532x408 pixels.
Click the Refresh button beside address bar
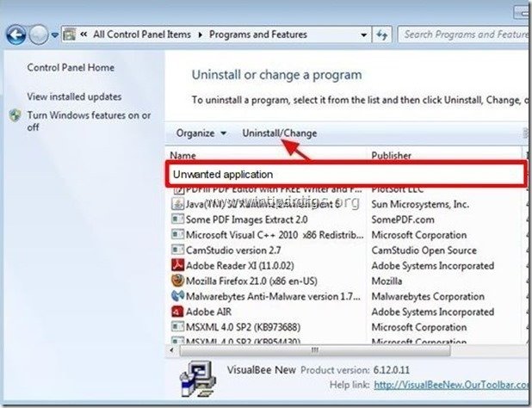pos(382,34)
